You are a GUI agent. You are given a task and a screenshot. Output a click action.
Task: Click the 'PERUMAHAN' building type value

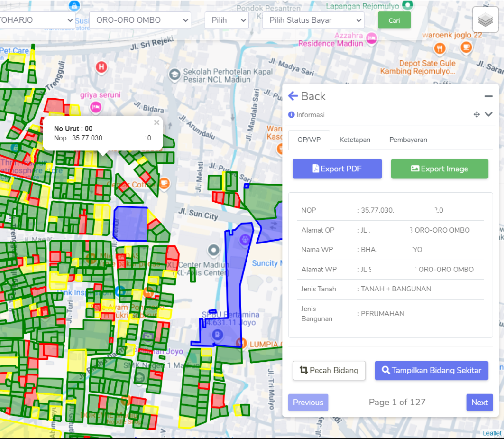coord(383,313)
